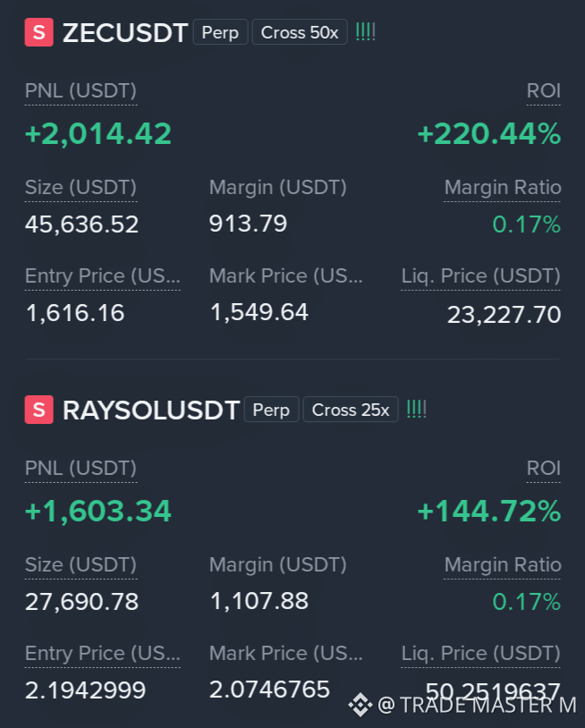The width and height of the screenshot is (585, 728).
Task: Click the Mark Price label above 1,549.64
Action: (285, 276)
